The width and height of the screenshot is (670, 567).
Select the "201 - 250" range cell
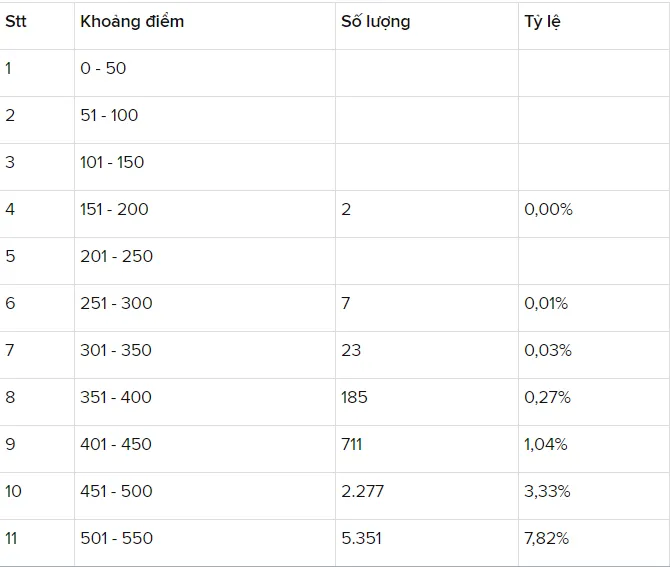(116, 257)
